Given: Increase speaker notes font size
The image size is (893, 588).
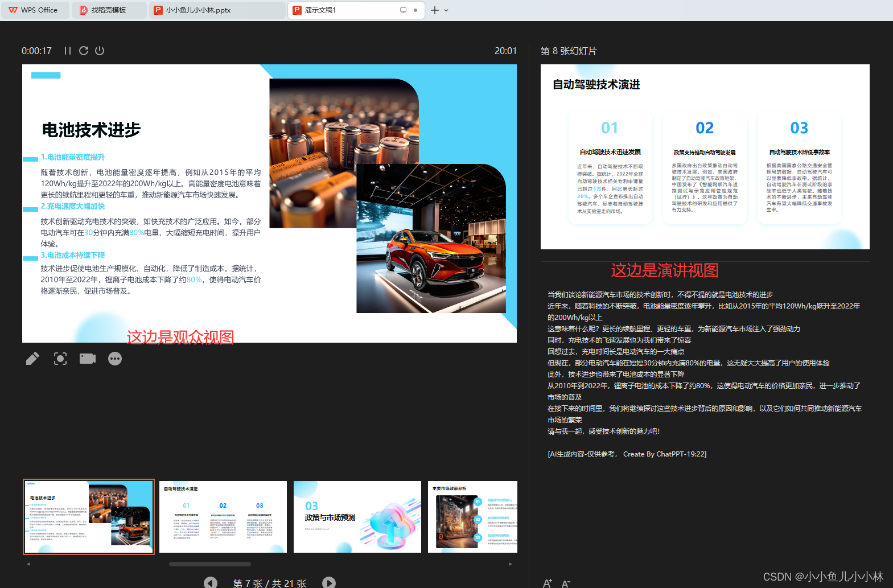Looking at the screenshot, I should [547, 583].
